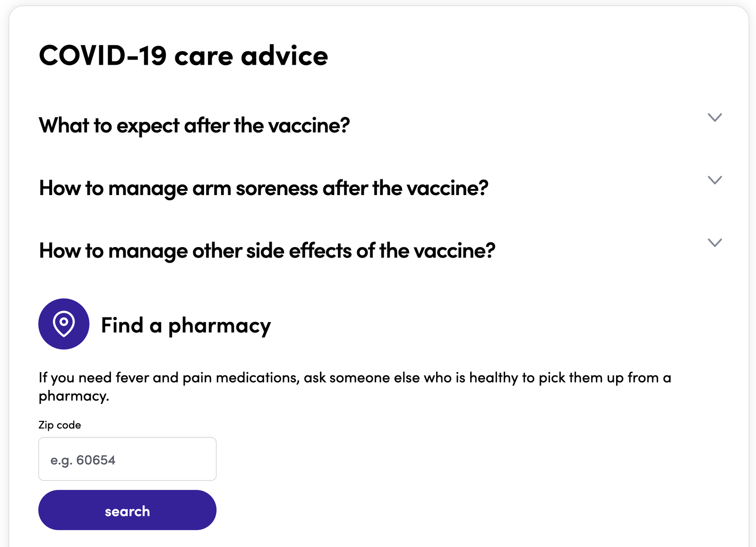Image resolution: width=756 pixels, height=547 pixels.
Task: Focus the field showing 'e.g. 60654' placeholder
Action: (127, 459)
